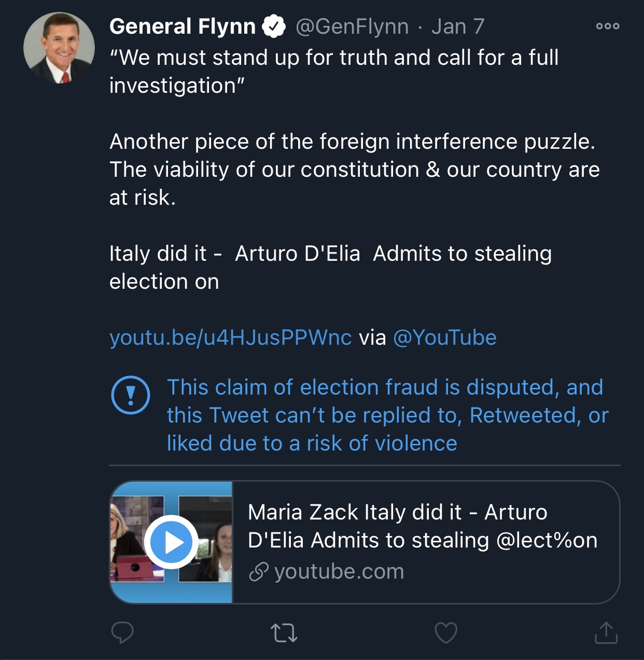Tap the Retweet arrows icon
Image resolution: width=644 pixels, height=660 pixels.
[284, 633]
